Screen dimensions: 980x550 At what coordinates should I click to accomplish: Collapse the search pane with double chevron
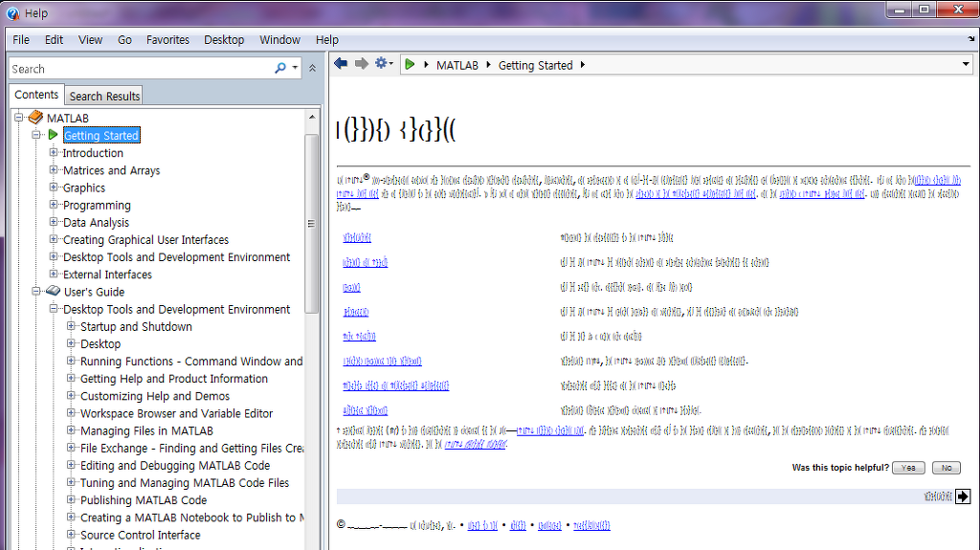(313, 68)
